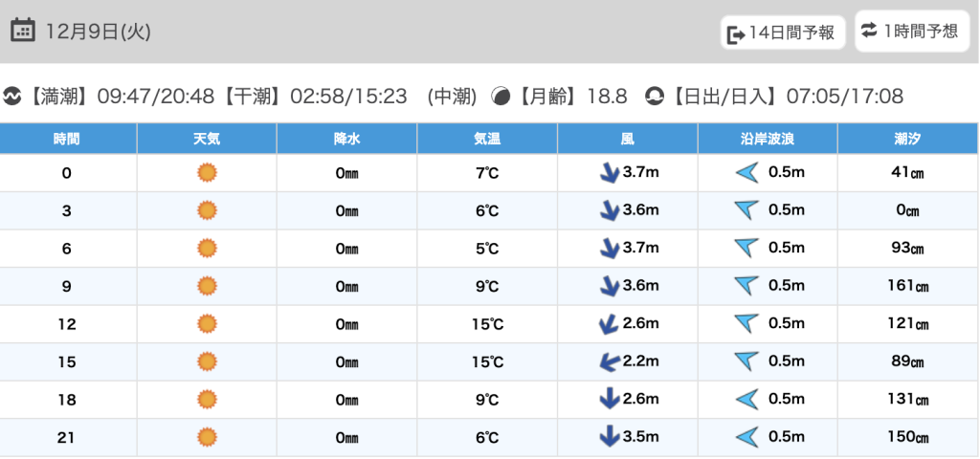Click the moon phase icon before 月齢

pyautogui.click(x=501, y=97)
